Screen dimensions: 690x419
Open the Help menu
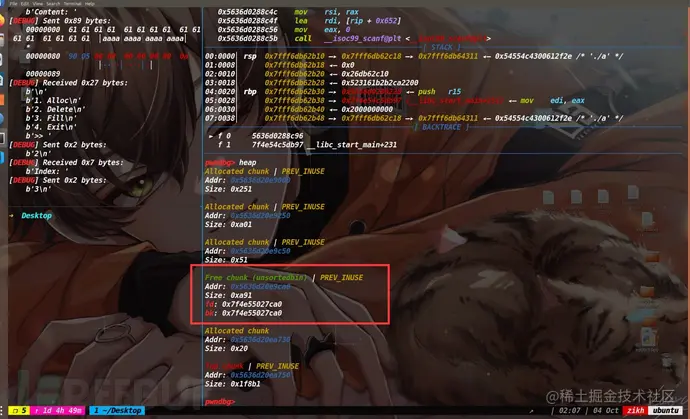(90, 4)
